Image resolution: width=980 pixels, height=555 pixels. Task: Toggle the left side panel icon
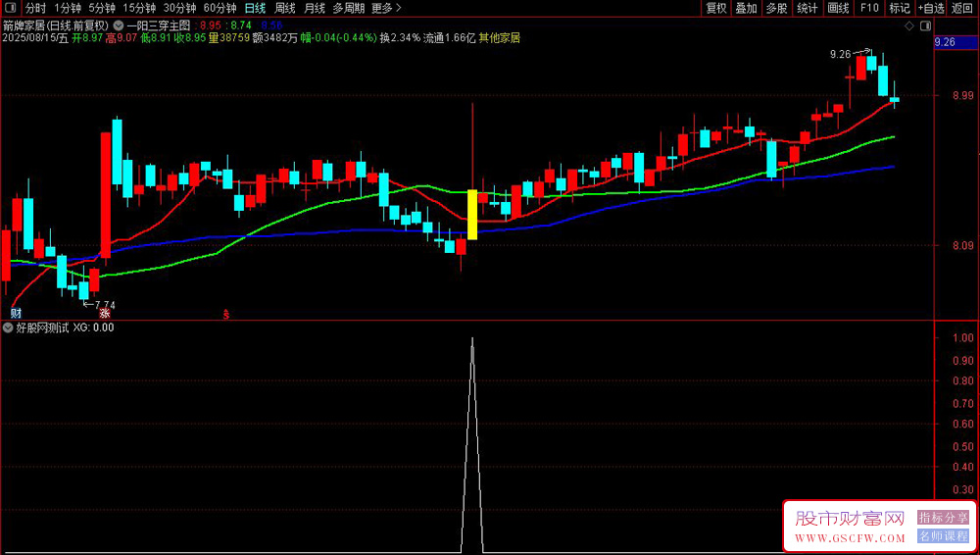tap(11, 8)
